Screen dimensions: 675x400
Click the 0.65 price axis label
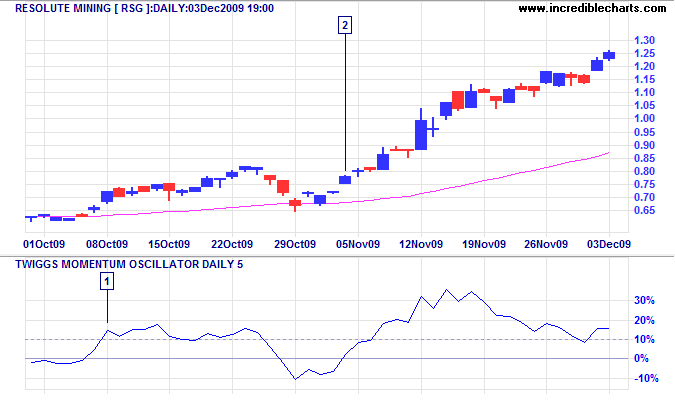pyautogui.click(x=644, y=211)
